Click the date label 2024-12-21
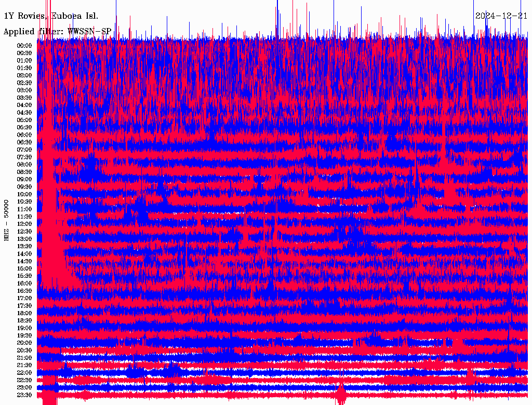Screen dimensions: 532x405 501,16
